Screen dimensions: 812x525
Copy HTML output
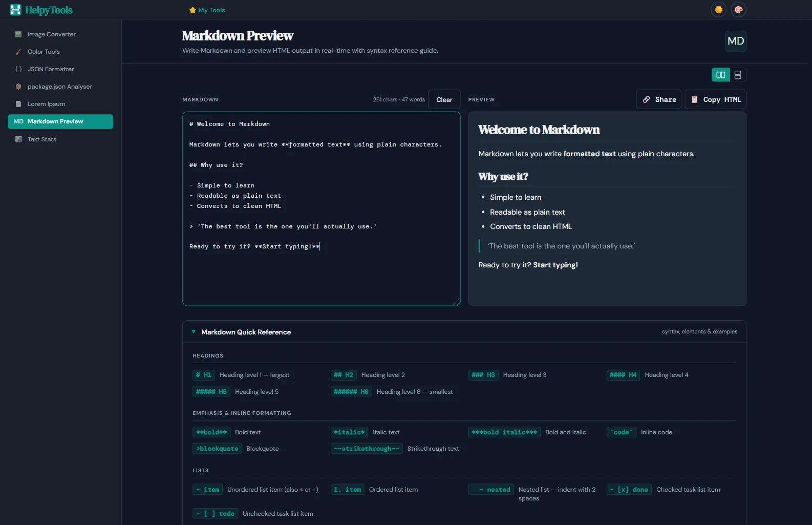pyautogui.click(x=715, y=100)
